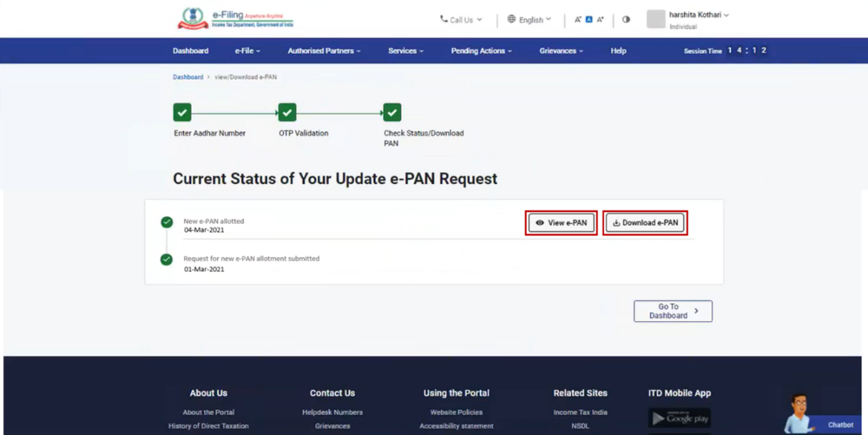Screen dimensions: 868x435
Task: Increase font size with large A icon
Action: pos(600,19)
